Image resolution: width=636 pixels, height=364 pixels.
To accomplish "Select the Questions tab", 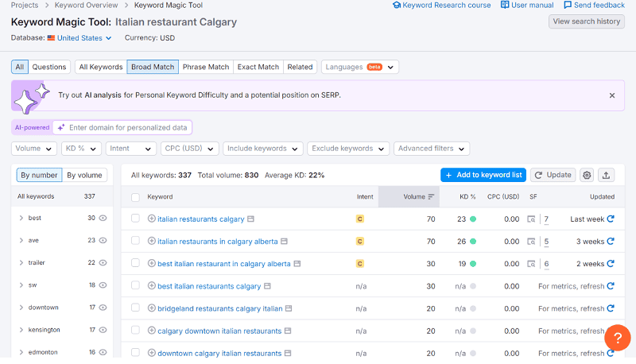I will pyautogui.click(x=49, y=67).
